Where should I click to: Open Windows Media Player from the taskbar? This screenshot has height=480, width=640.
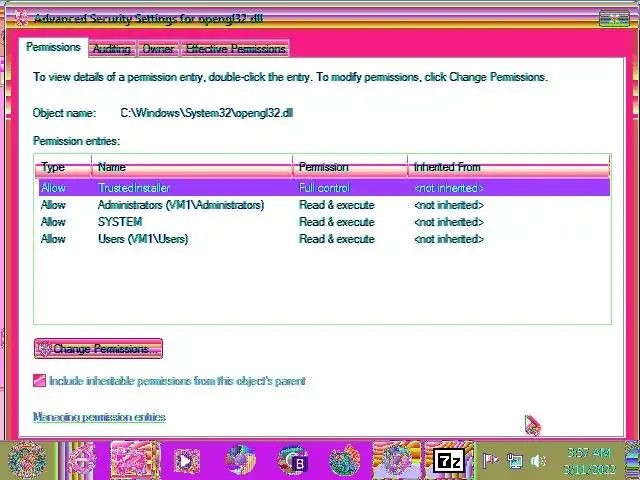[x=187, y=461]
